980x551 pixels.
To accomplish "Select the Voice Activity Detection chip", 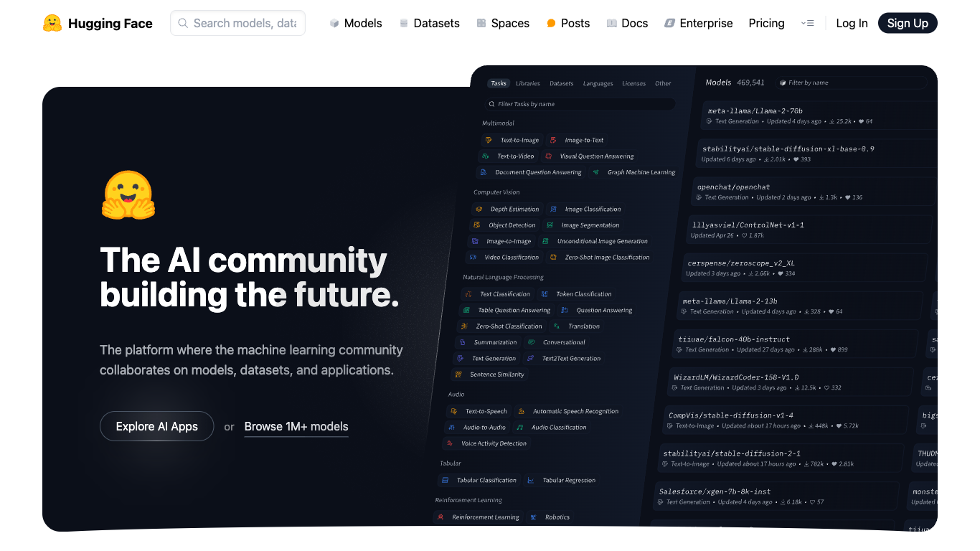I will [486, 443].
